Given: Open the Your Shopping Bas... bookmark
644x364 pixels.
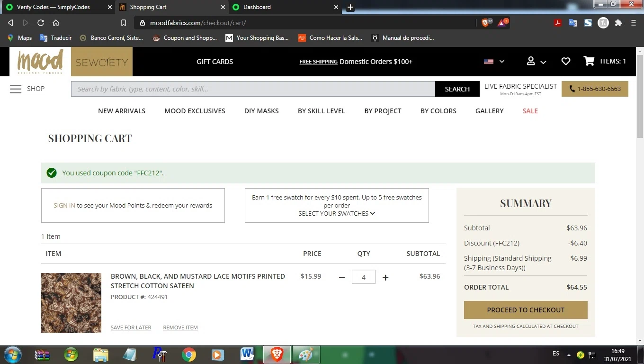Looking at the screenshot, I should tap(257, 38).
